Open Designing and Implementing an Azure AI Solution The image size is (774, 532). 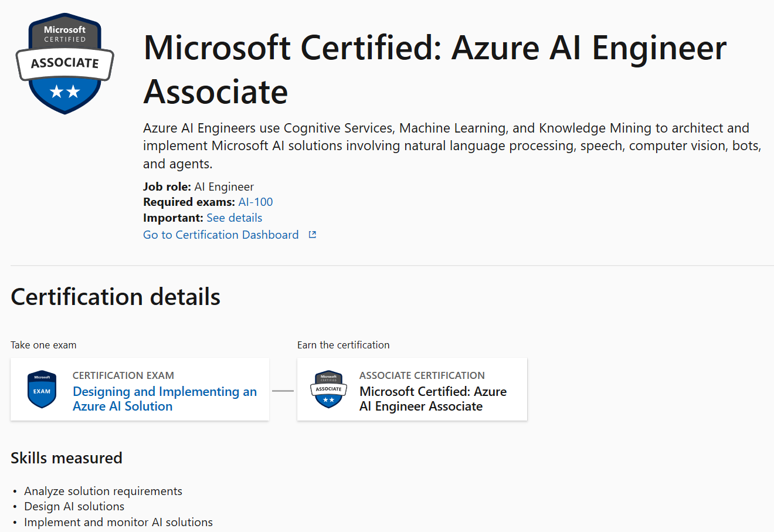click(x=164, y=399)
